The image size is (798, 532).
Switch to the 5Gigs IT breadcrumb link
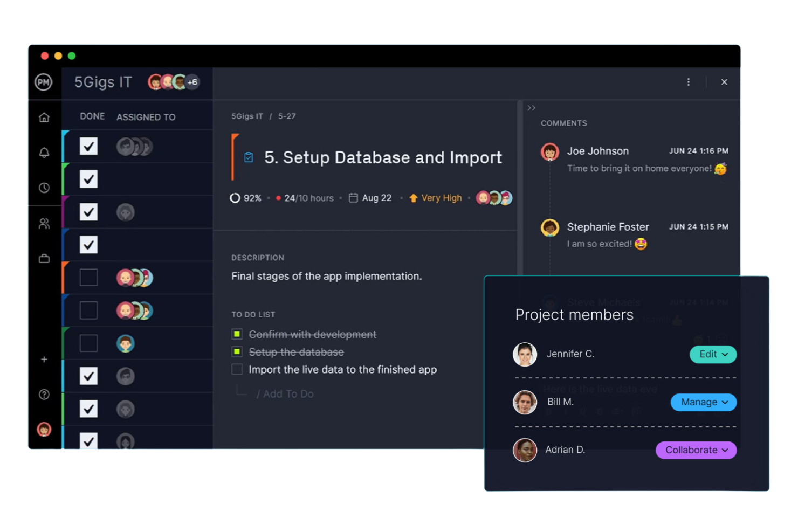tap(246, 116)
